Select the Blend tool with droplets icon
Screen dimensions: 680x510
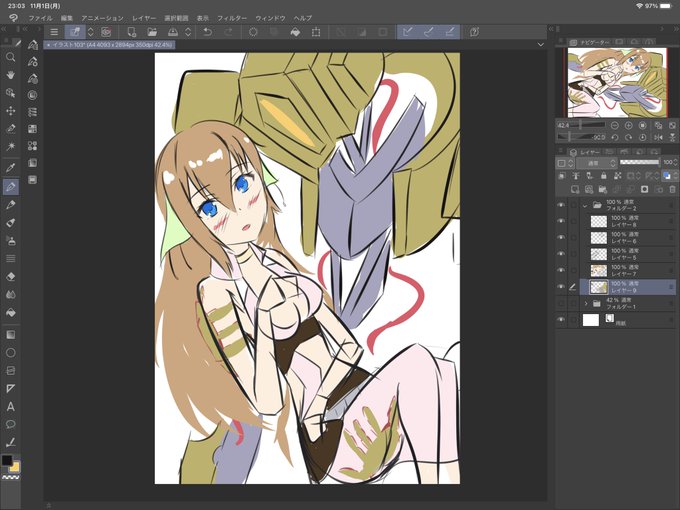click(11, 294)
